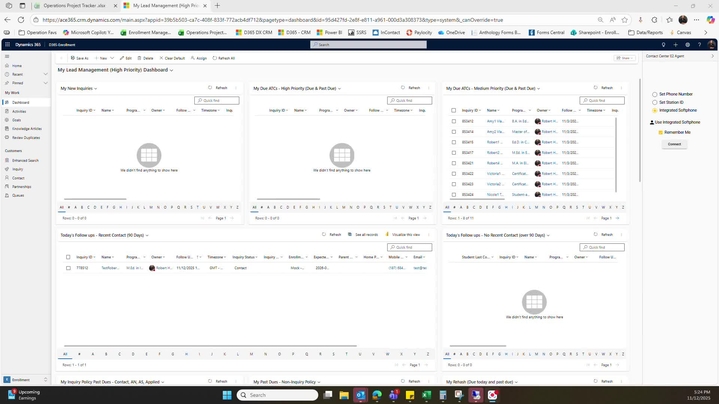Screen dimensions: 719x404
Task: Open Excel from the Windows taskbar
Action: (426, 395)
